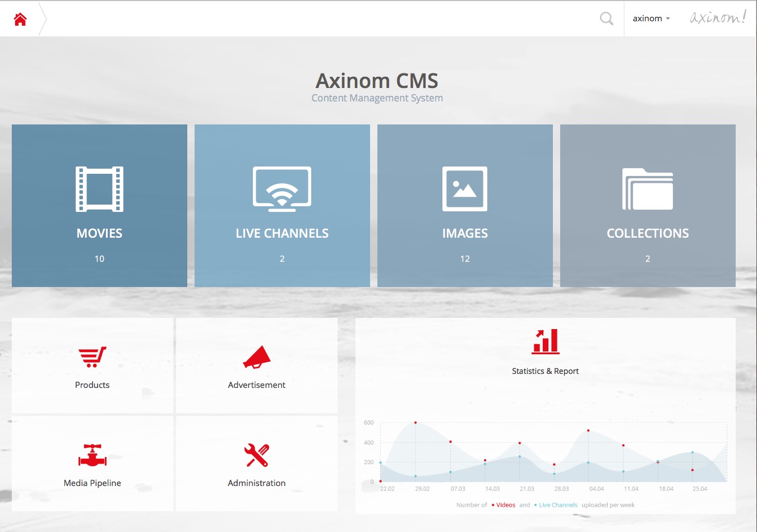Image resolution: width=757 pixels, height=532 pixels.
Task: Click the Administration tools icon
Action: pos(257,455)
